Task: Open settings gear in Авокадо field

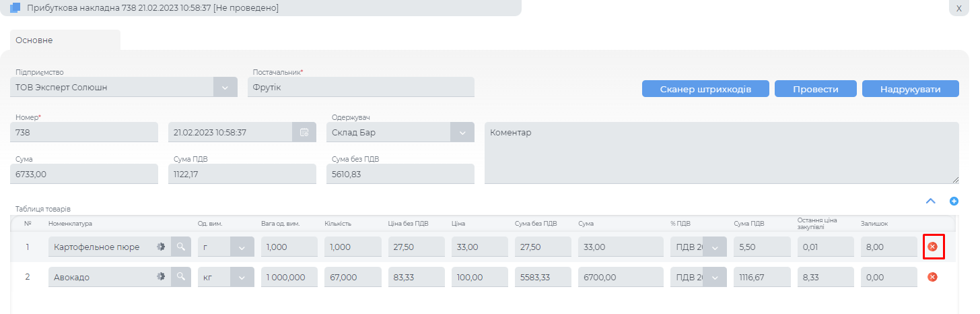Action: (161, 277)
